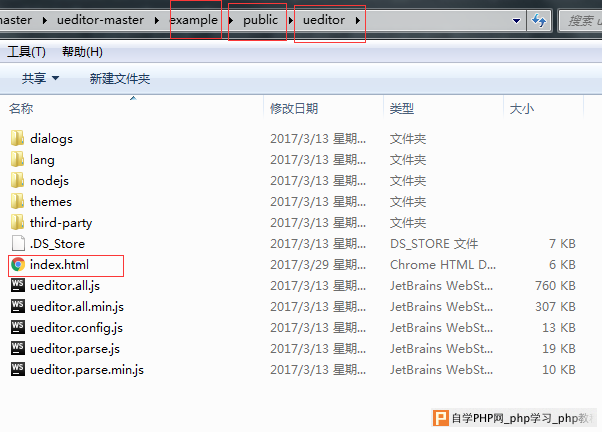Image resolution: width=602 pixels, height=432 pixels.
Task: Select the nodejs folder icon
Action: click(x=17, y=180)
